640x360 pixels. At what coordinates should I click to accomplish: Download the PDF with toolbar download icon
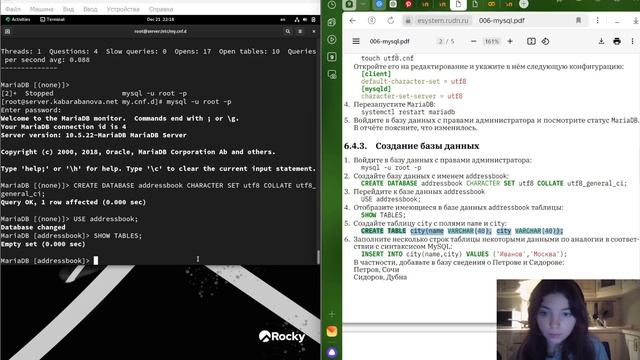[601, 41]
